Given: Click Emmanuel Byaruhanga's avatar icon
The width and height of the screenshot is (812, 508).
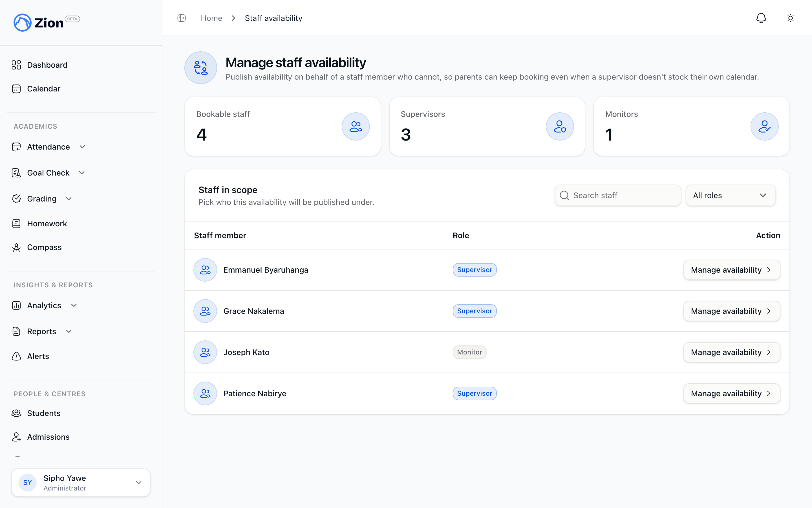Looking at the screenshot, I should (205, 270).
